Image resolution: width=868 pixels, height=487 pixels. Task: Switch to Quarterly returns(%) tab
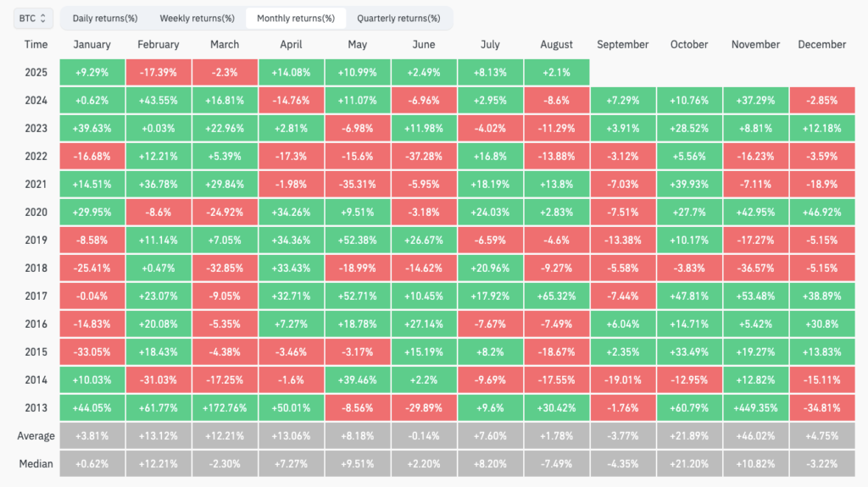point(398,18)
